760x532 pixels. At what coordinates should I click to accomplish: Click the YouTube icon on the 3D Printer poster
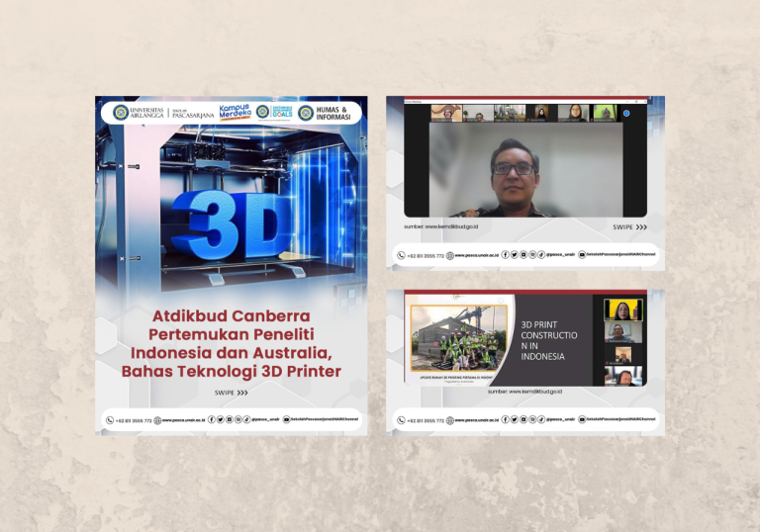coord(286,419)
